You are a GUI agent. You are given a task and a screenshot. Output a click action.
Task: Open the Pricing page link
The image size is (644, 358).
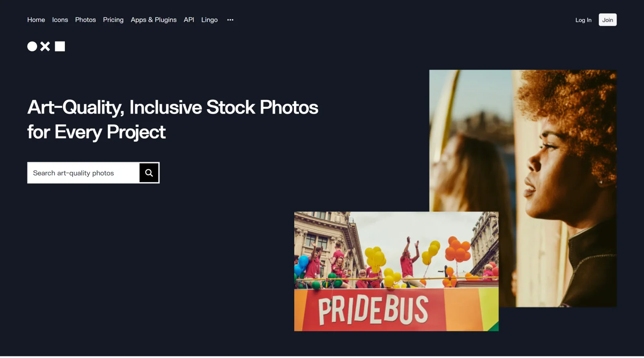tap(113, 20)
